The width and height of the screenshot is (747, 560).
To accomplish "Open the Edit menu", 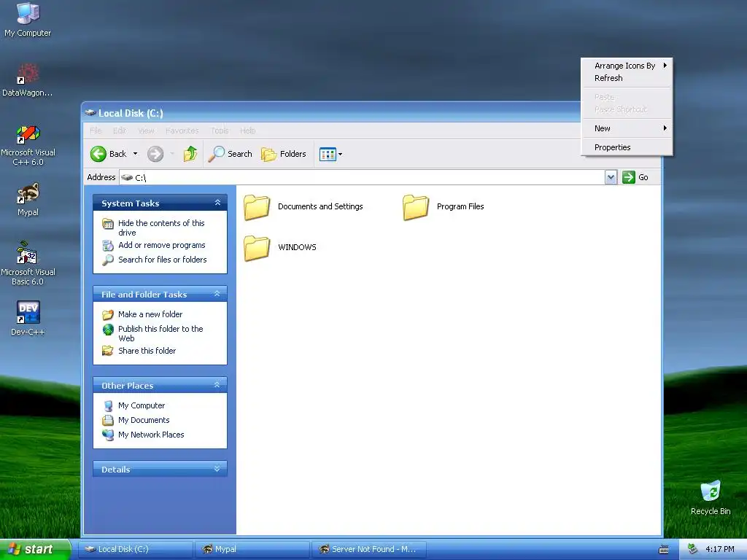I will (x=119, y=131).
